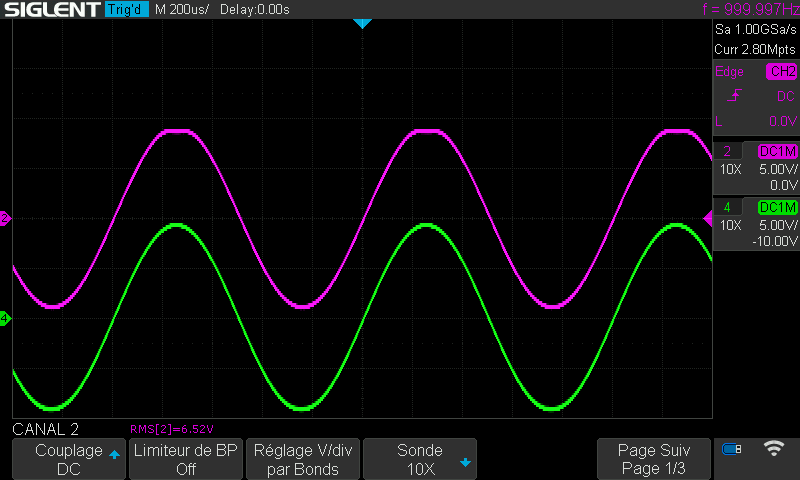The width and height of the screenshot is (800, 480).
Task: Select Réglage V/div par Bonds
Action: point(303,459)
